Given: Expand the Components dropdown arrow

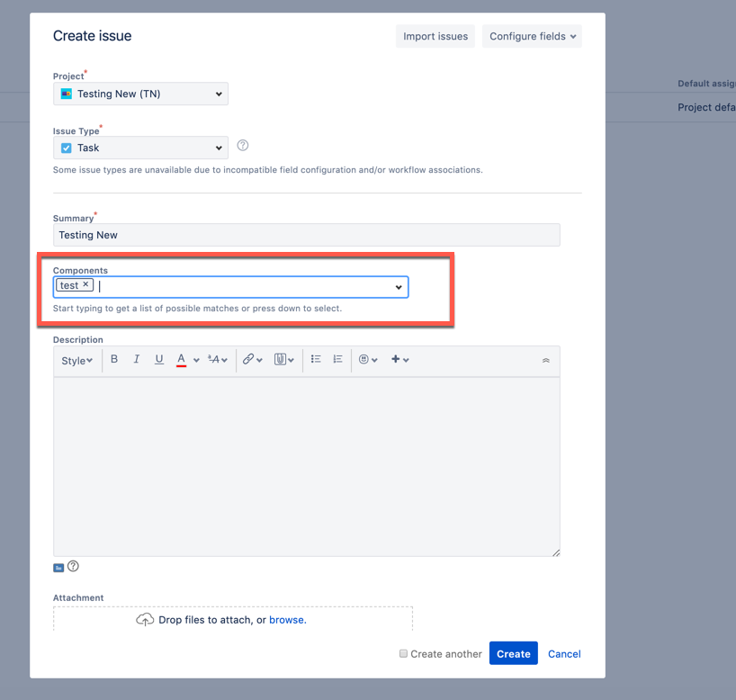Looking at the screenshot, I should 399,287.
